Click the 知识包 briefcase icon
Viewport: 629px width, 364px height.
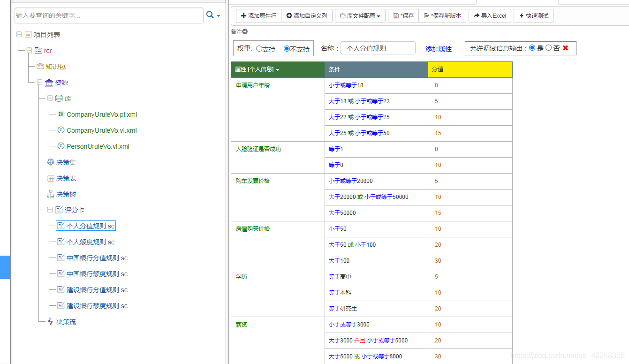[40, 66]
